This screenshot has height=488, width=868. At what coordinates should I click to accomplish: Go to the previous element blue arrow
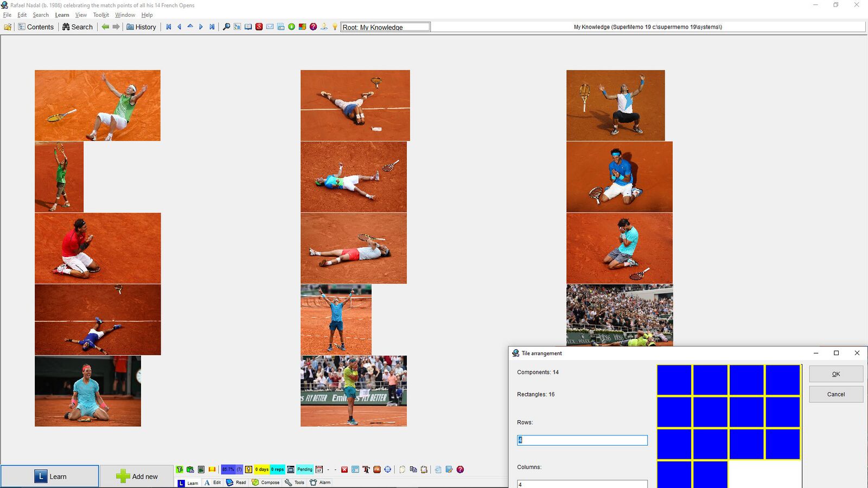click(x=180, y=27)
